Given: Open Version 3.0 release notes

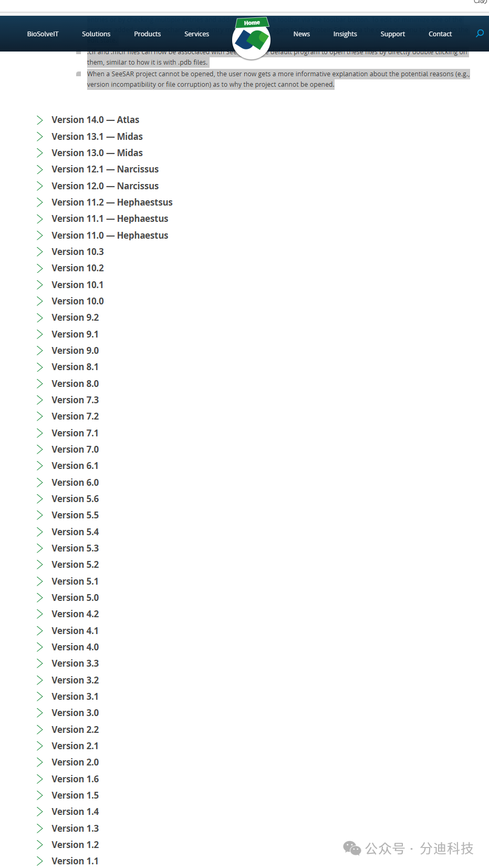Looking at the screenshot, I should [x=75, y=713].
